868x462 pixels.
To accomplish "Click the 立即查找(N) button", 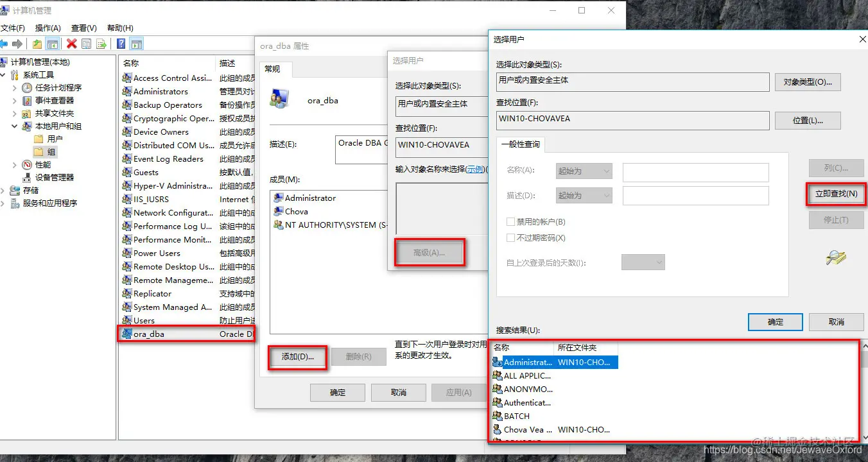I will click(836, 194).
